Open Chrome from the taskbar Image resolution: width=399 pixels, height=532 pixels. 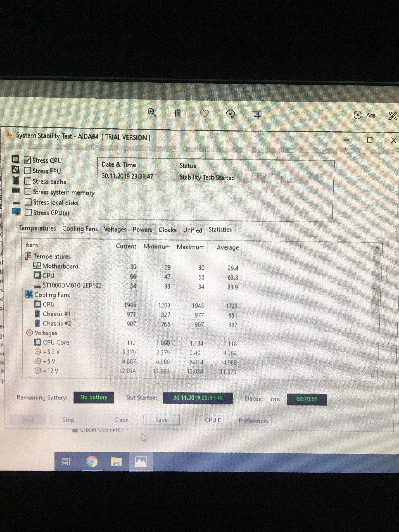(92, 462)
